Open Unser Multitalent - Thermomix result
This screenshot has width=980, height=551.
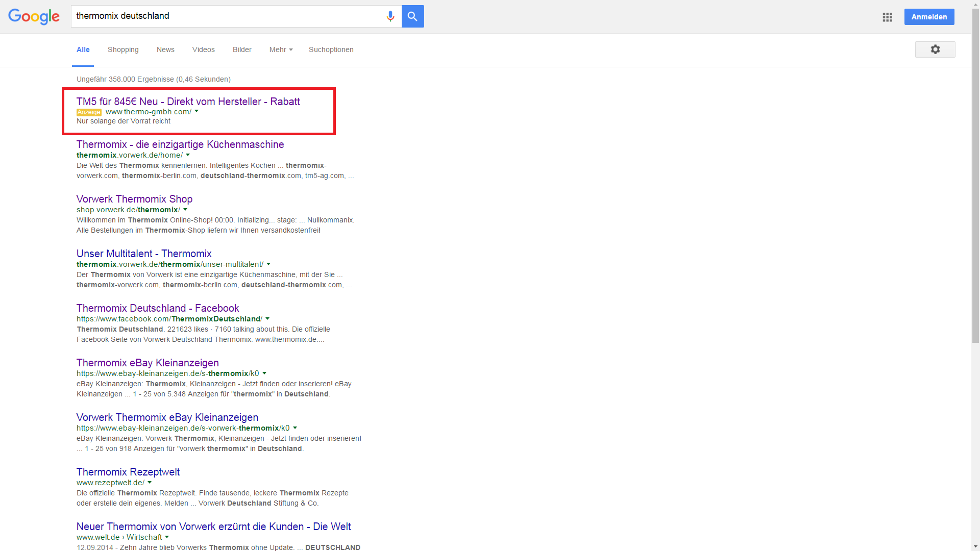144,254
